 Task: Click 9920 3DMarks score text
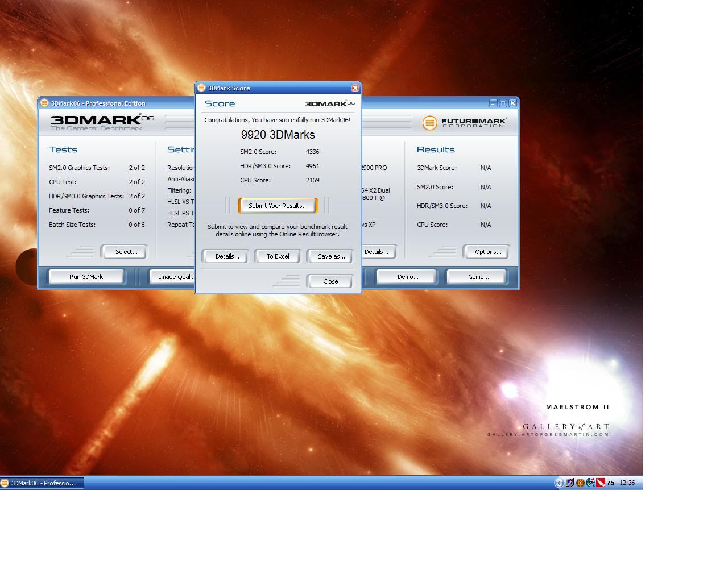click(x=278, y=135)
